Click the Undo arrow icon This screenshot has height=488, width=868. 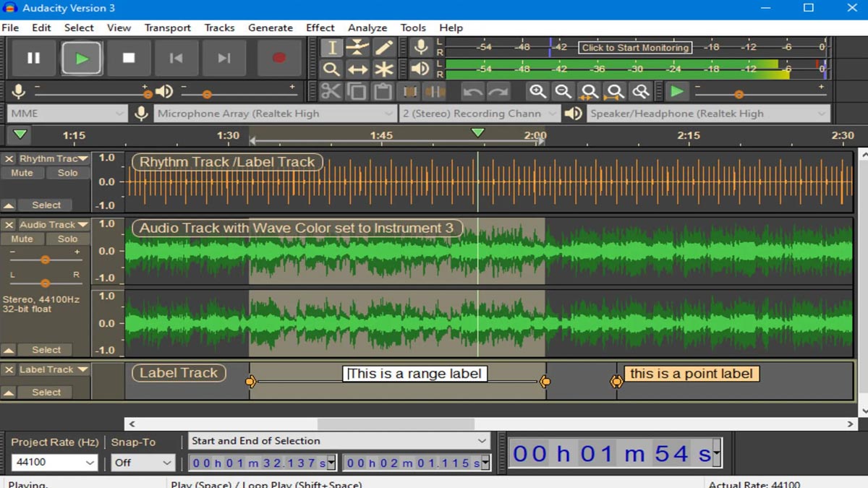click(472, 92)
